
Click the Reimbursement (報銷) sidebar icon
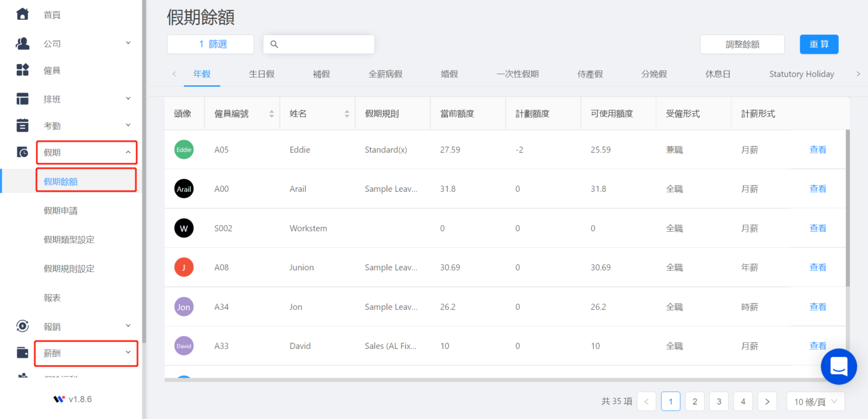[22, 326]
